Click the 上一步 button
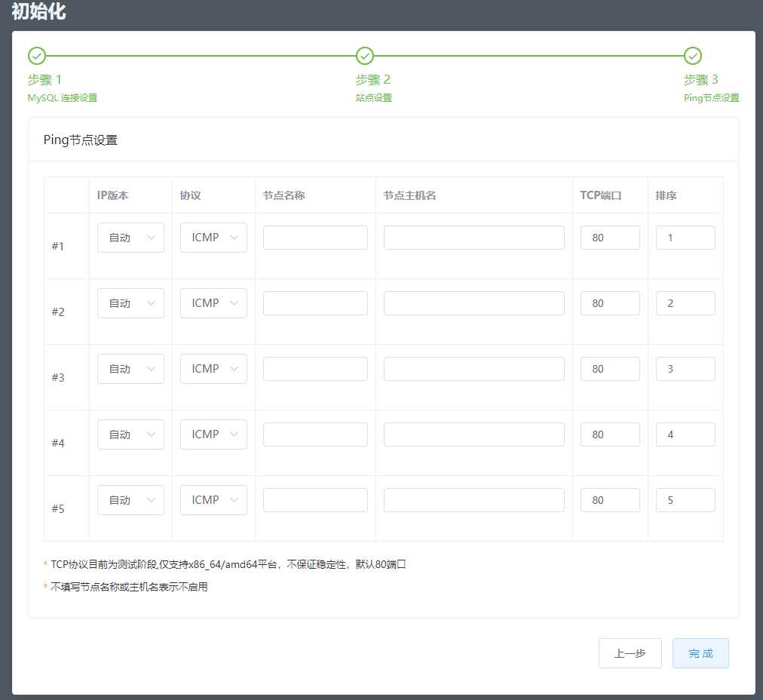Screen dimensions: 763x700 630,653
